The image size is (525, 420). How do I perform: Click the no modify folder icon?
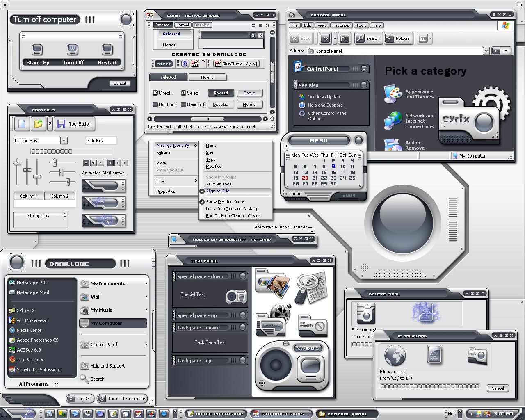[313, 326]
